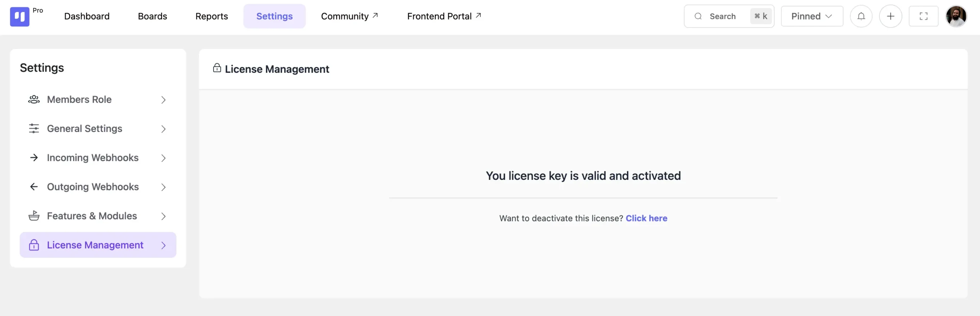Expand the Incoming Webhooks chevron
The image size is (980, 316).
pos(163,158)
